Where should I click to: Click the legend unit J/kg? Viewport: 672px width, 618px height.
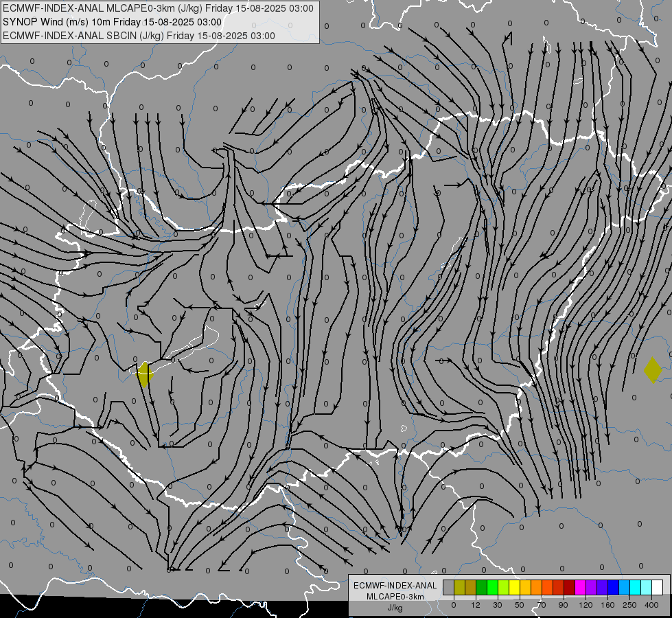point(395,608)
